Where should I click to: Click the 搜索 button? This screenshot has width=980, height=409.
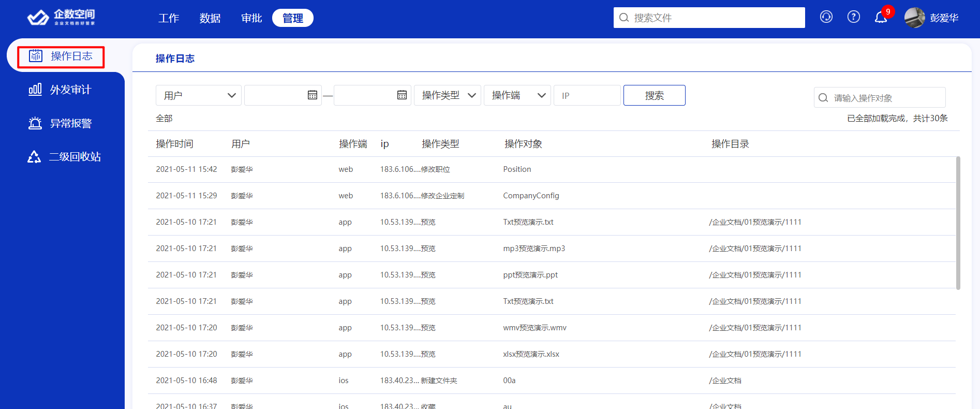coord(655,95)
